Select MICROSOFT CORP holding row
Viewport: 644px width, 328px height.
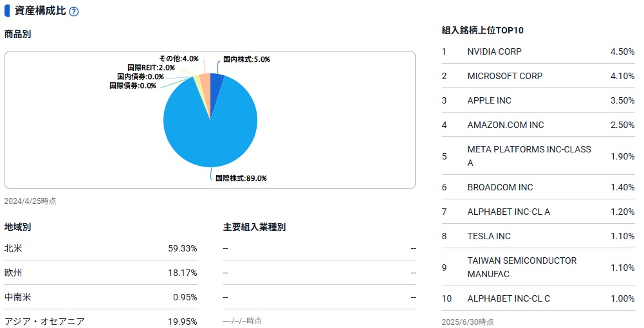coord(504,76)
